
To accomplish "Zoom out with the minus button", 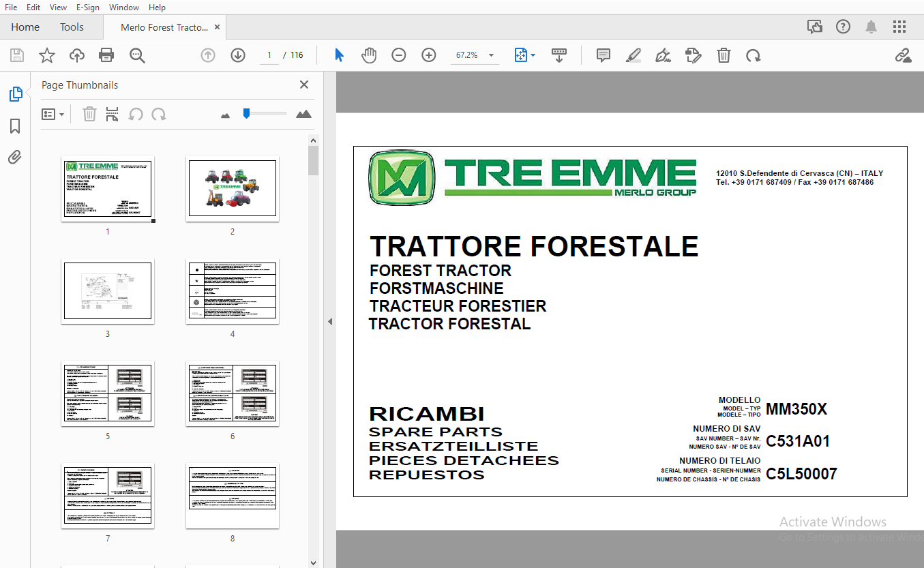I will (x=399, y=56).
